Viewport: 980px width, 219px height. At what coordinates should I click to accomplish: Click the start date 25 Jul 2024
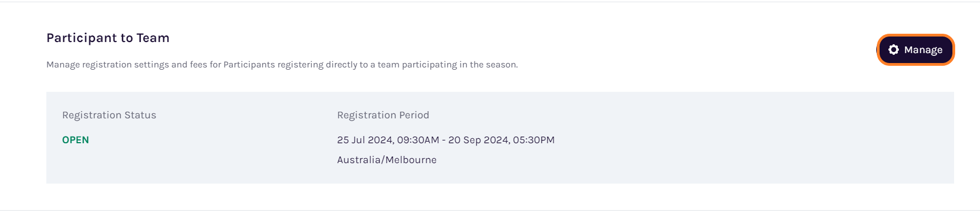click(x=365, y=140)
